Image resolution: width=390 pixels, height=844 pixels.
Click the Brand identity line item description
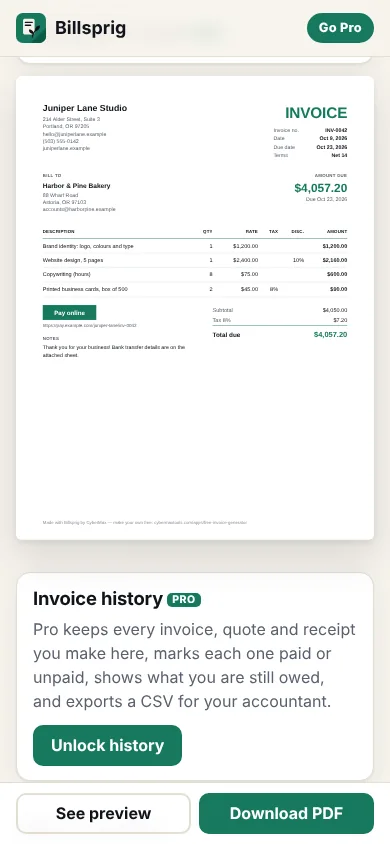[x=88, y=246]
